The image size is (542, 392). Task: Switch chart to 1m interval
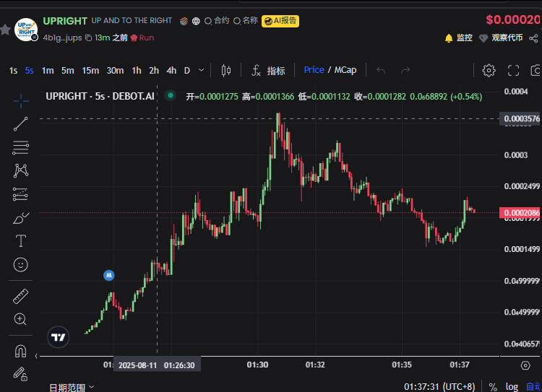[x=48, y=71]
